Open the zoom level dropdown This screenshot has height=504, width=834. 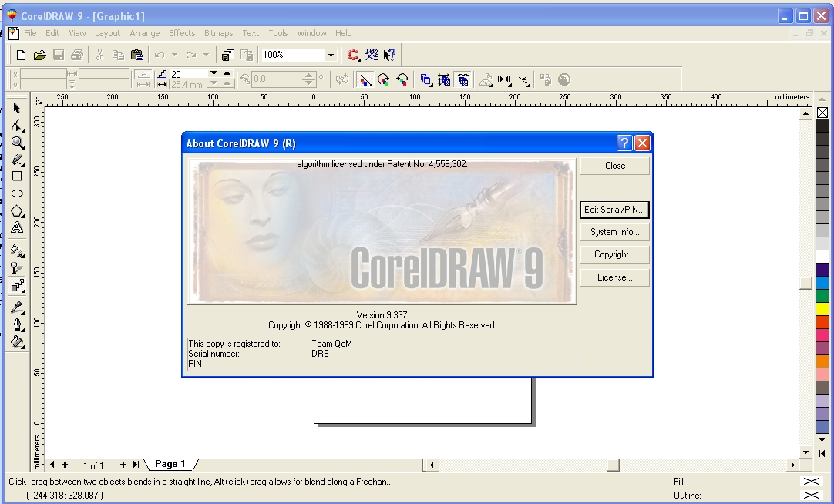click(331, 55)
